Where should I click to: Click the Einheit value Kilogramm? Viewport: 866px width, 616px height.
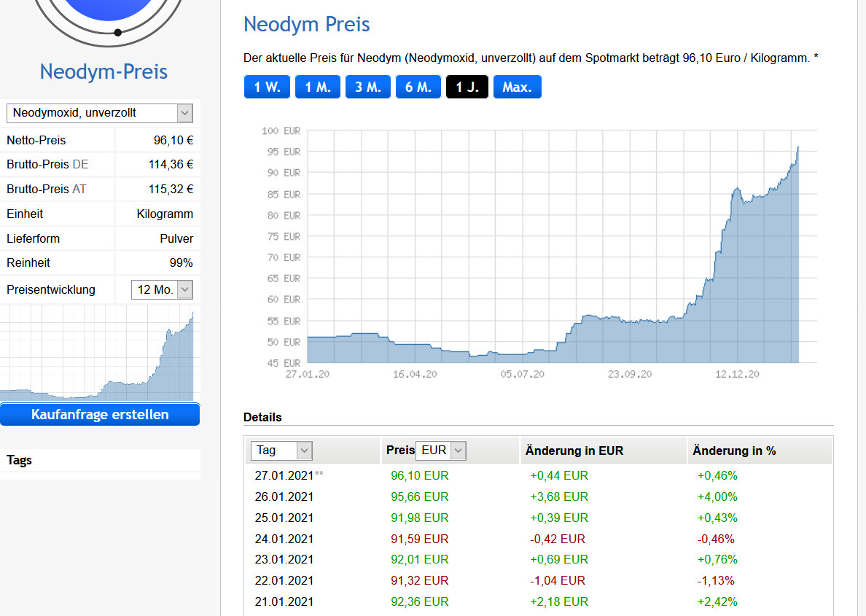coord(165,214)
